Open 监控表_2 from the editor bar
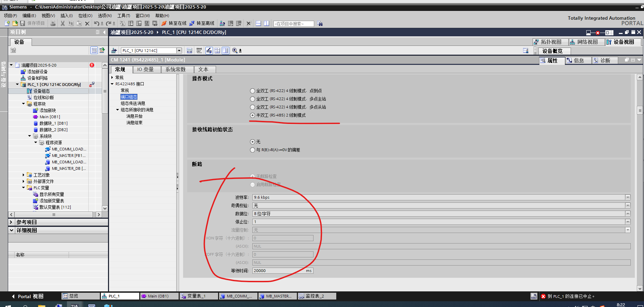 (316, 296)
